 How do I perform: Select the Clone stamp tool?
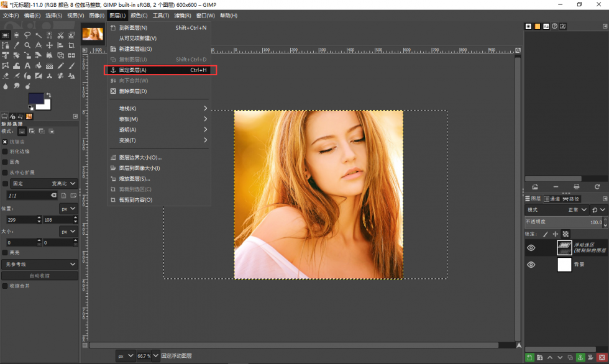pyautogui.click(x=49, y=76)
